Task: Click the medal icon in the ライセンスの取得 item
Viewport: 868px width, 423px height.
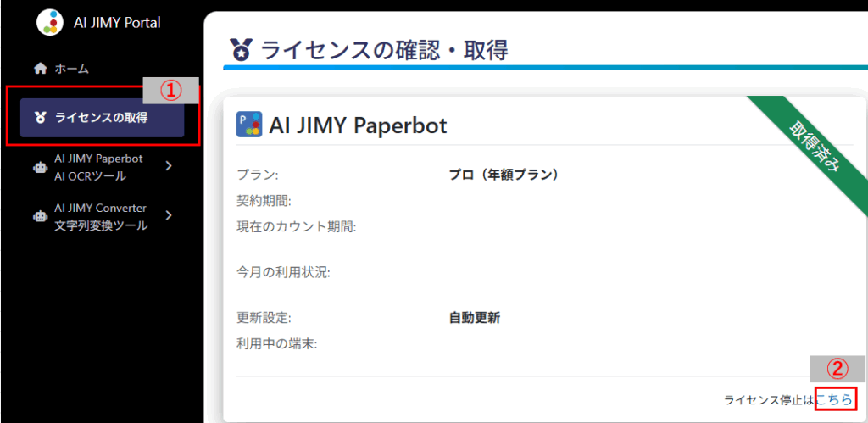Action: 40,118
